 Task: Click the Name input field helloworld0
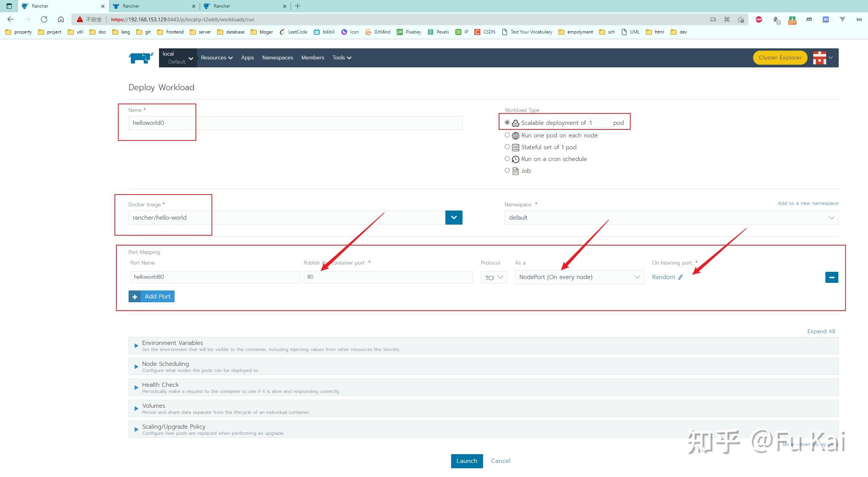[295, 123]
